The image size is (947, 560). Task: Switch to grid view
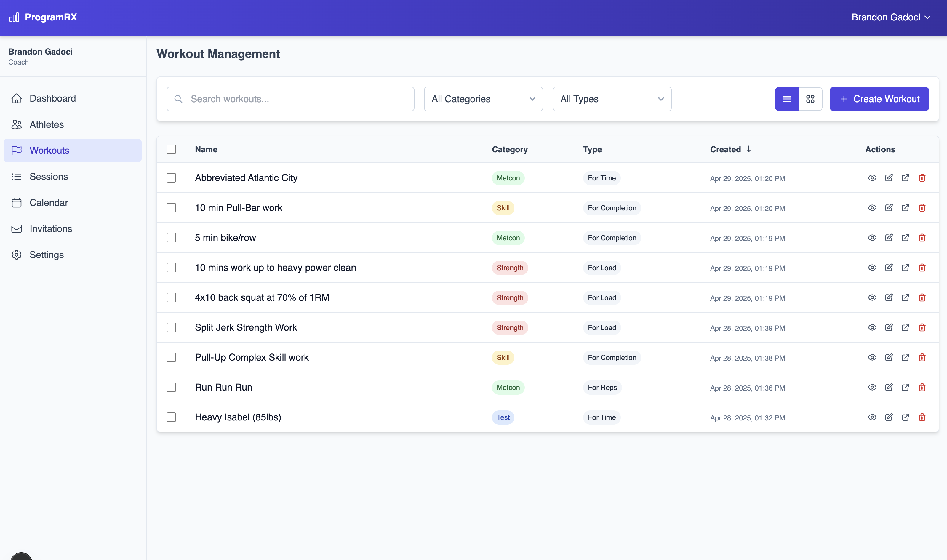[810, 99]
